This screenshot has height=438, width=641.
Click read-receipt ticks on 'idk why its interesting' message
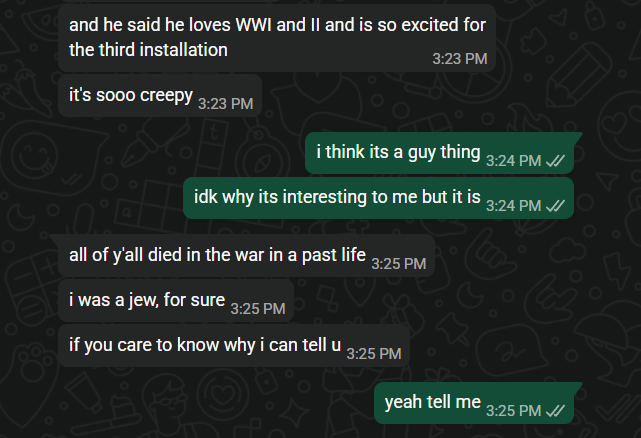pos(556,206)
